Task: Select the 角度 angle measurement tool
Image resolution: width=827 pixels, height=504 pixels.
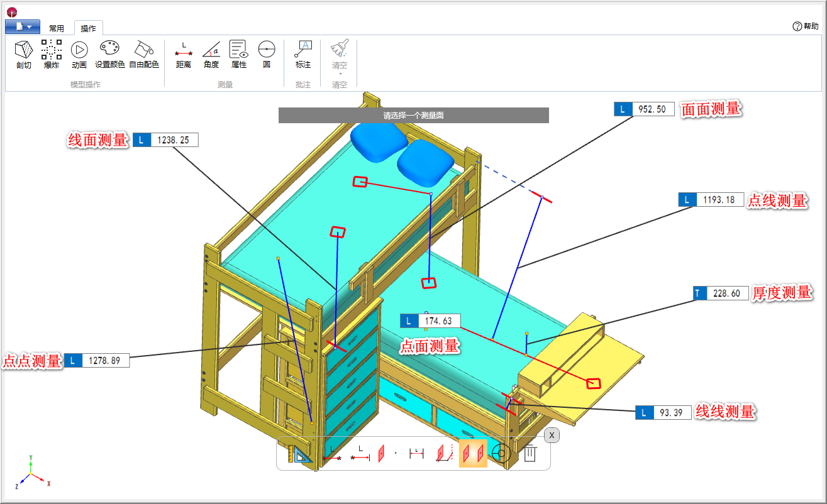Action: pyautogui.click(x=211, y=55)
